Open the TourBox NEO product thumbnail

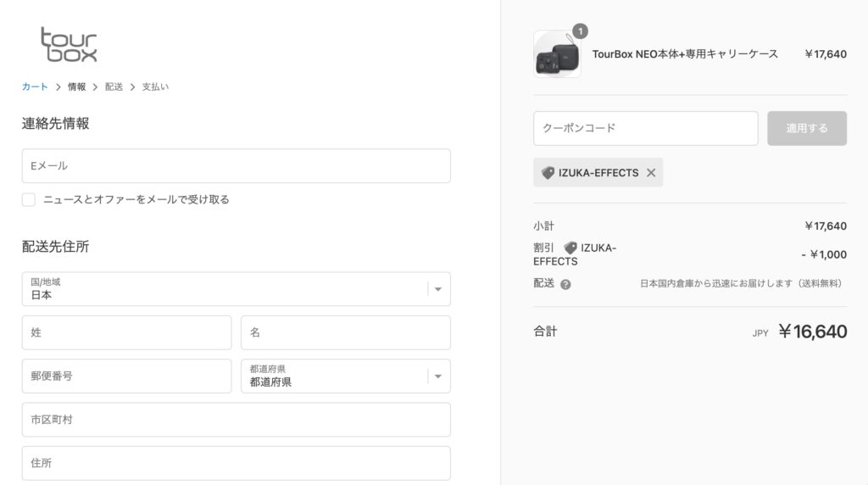pos(557,54)
